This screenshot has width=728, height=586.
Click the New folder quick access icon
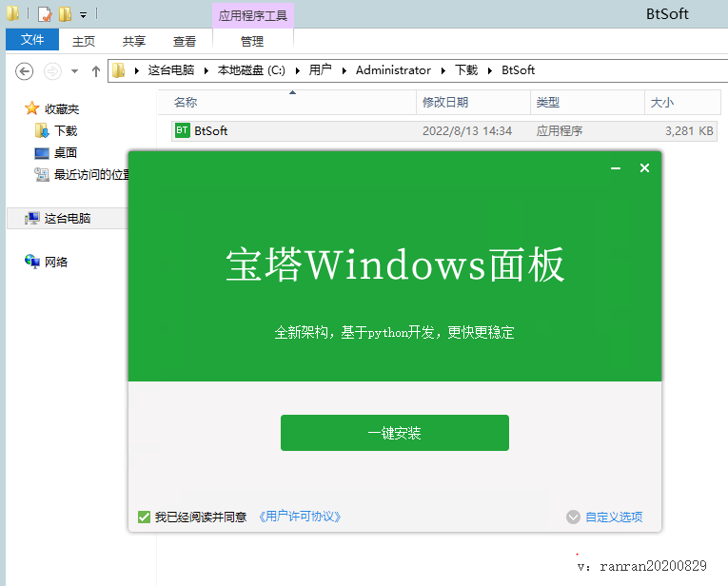point(65,14)
